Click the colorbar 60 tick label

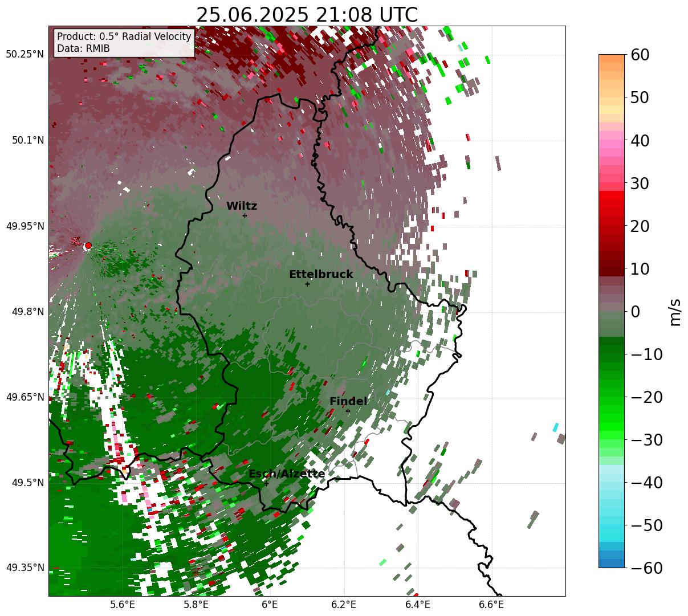pos(639,55)
